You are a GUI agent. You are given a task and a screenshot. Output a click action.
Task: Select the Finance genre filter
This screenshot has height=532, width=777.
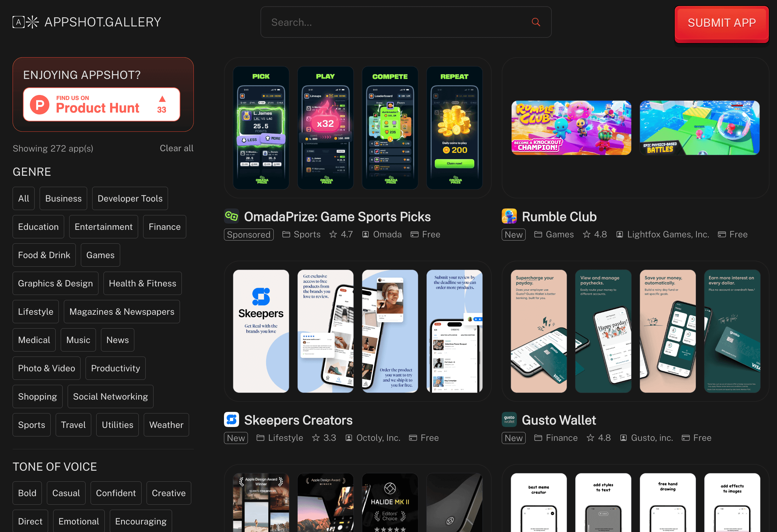point(165,227)
